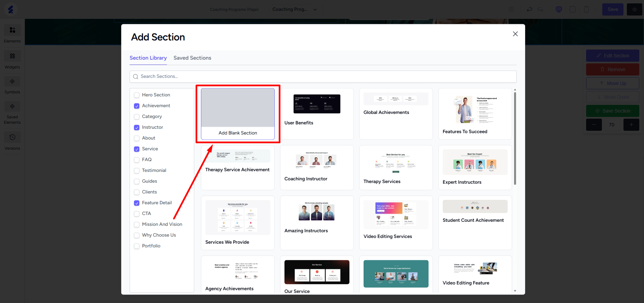Check the Category checkbox

(x=137, y=117)
